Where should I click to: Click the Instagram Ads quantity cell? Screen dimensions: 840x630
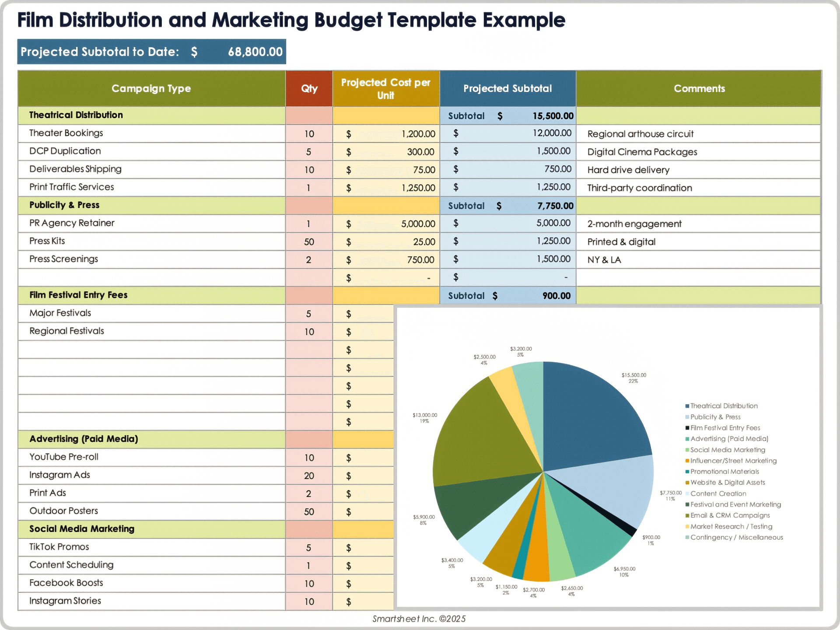[x=309, y=476]
